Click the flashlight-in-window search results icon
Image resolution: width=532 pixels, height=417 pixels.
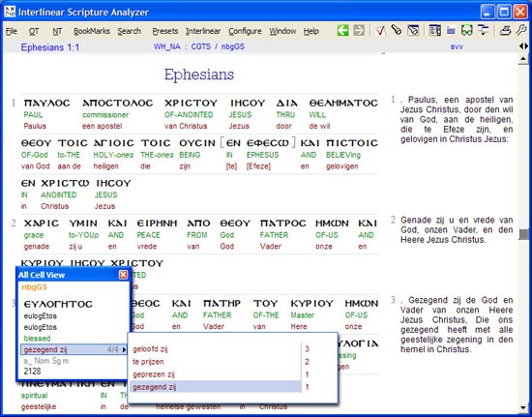(413, 31)
